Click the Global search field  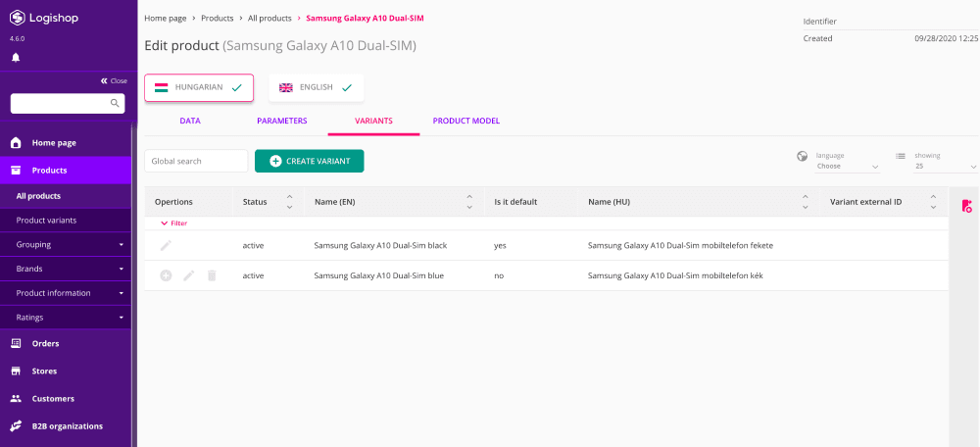pyautogui.click(x=196, y=161)
